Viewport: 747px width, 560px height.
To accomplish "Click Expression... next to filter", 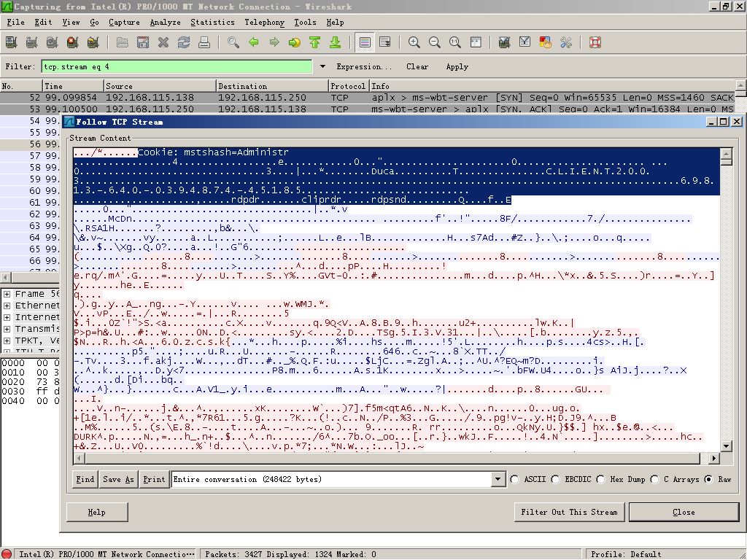I will click(364, 66).
